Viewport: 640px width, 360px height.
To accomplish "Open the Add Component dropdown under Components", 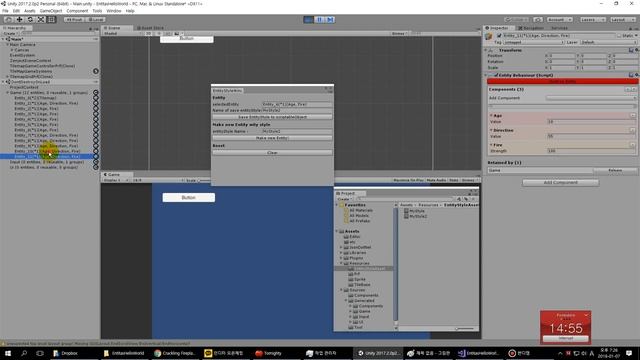I will pos(591,98).
